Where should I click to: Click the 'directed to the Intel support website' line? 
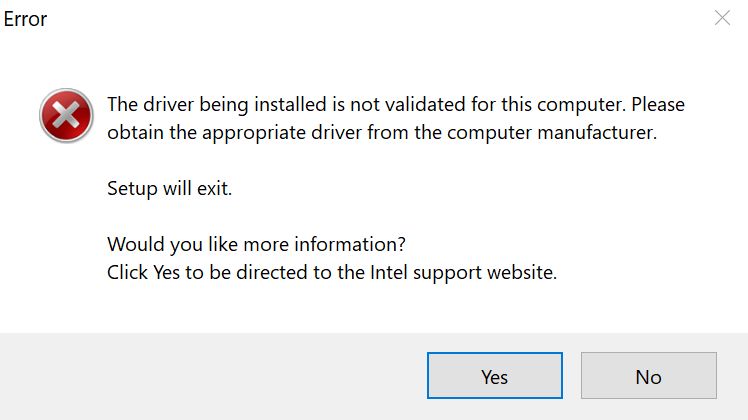point(332,273)
